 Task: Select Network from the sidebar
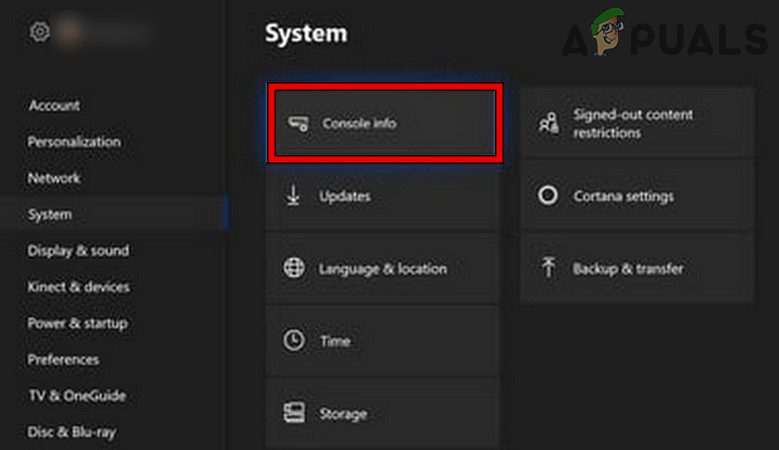coord(54,178)
